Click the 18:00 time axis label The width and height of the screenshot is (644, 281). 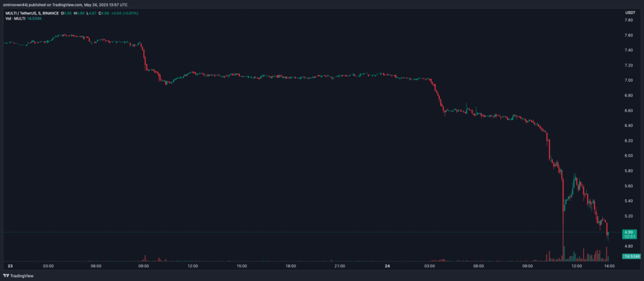(x=291, y=266)
